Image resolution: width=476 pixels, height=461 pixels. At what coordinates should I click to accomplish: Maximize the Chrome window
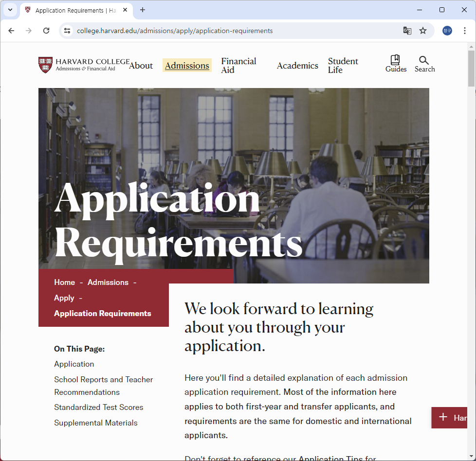(442, 10)
